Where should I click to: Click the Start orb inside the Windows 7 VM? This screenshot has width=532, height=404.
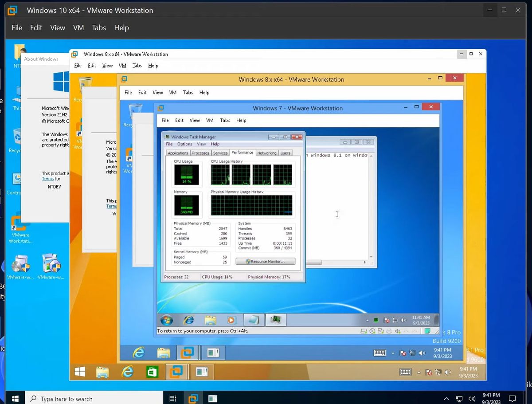[166, 320]
